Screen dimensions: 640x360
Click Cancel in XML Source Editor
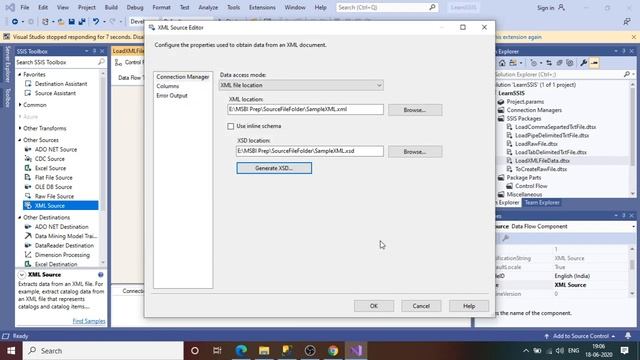[421, 306]
